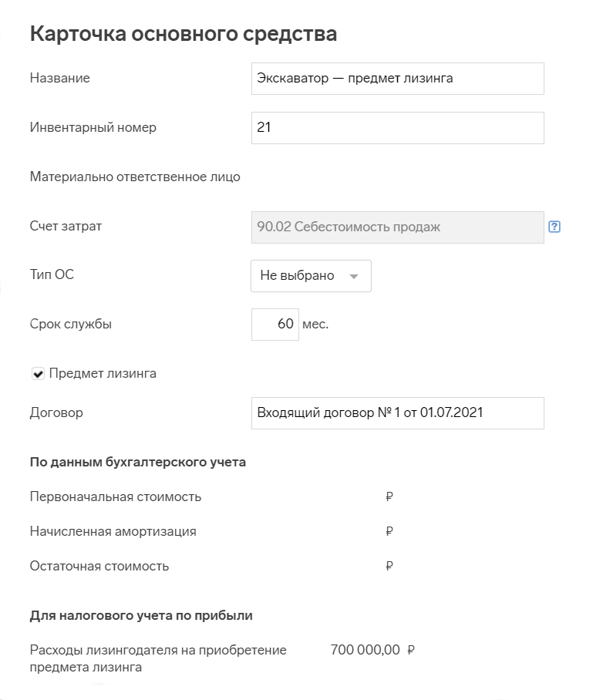Click the Для налогового учета по прибыли heading

(x=141, y=616)
